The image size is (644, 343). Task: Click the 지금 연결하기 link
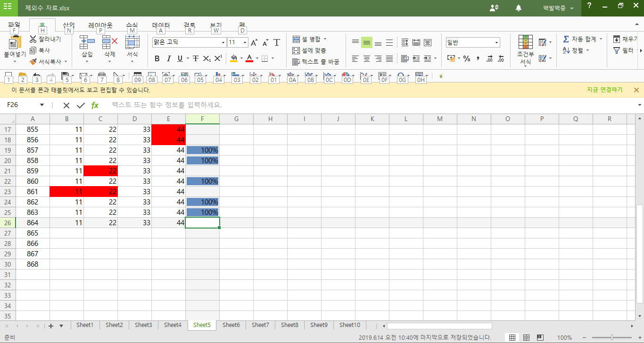(x=604, y=90)
